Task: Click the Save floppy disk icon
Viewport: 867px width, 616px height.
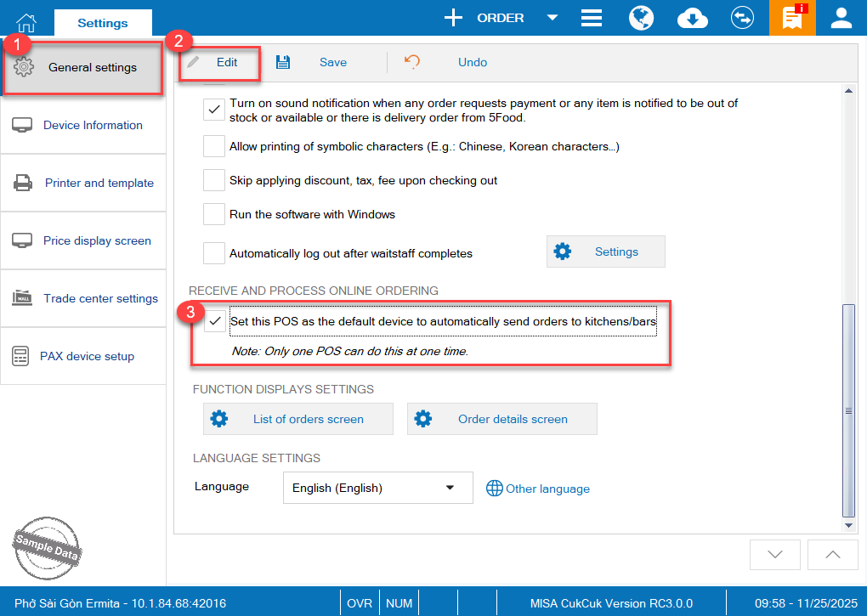Action: [283, 62]
